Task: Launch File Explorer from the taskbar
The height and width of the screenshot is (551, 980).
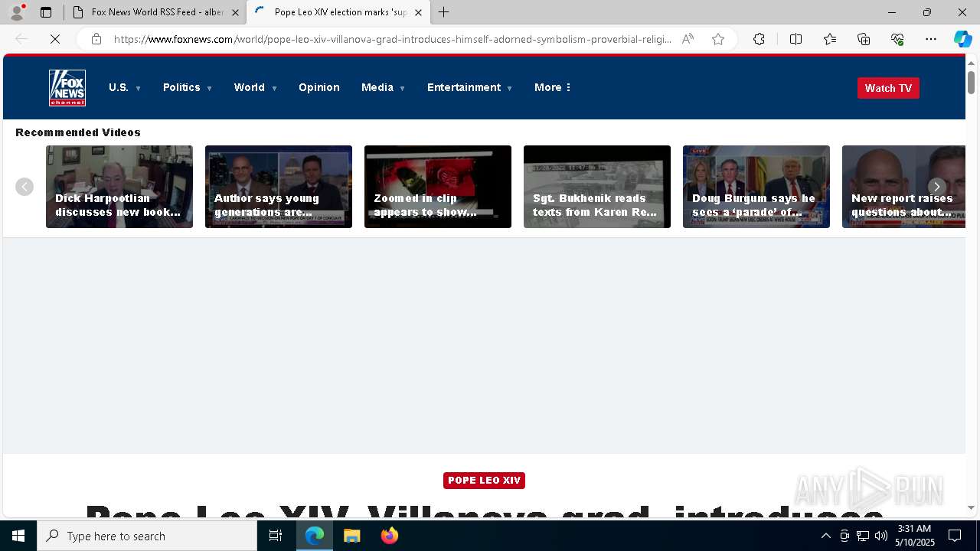Action: click(x=352, y=536)
